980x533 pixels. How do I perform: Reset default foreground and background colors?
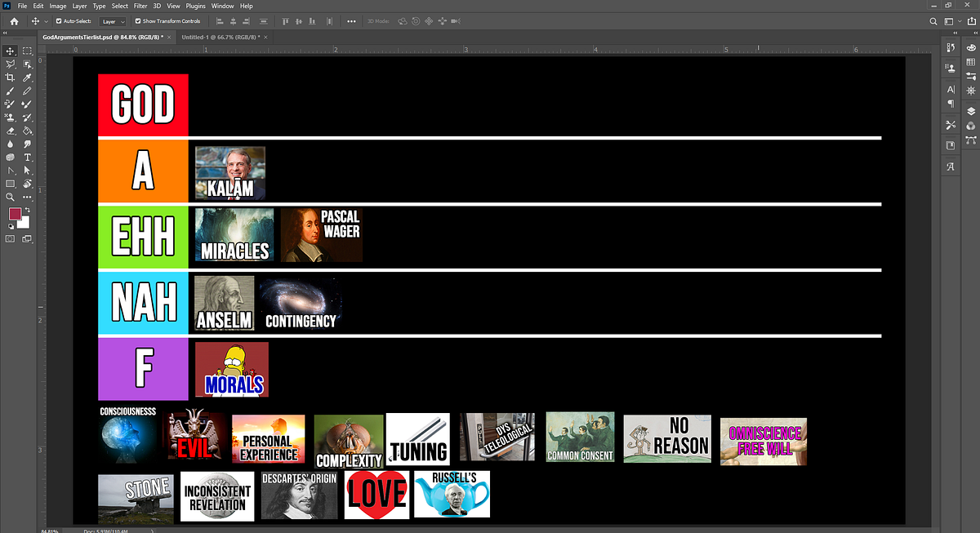tap(11, 227)
